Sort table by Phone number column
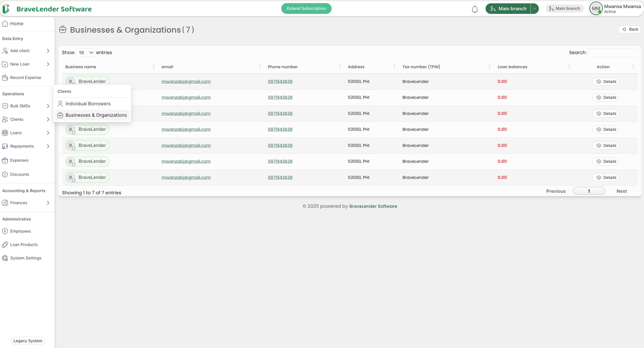This screenshot has height=348, width=644. pyautogui.click(x=340, y=67)
